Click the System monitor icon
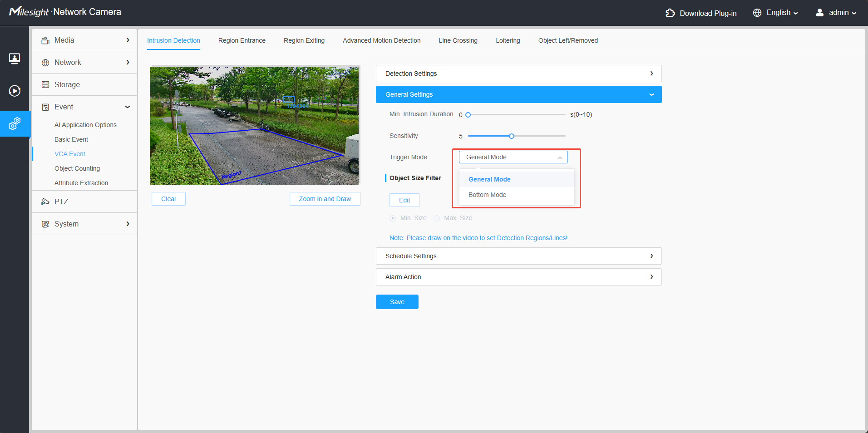The width and height of the screenshot is (868, 433). pos(45,224)
